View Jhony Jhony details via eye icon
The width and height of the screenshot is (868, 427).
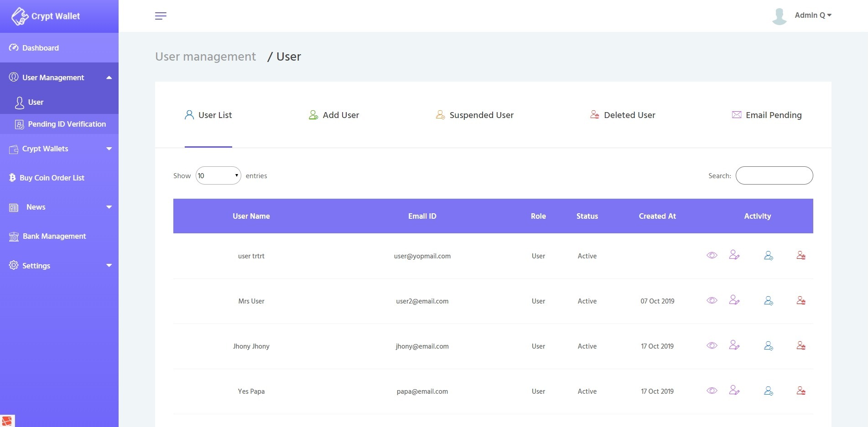(x=712, y=345)
